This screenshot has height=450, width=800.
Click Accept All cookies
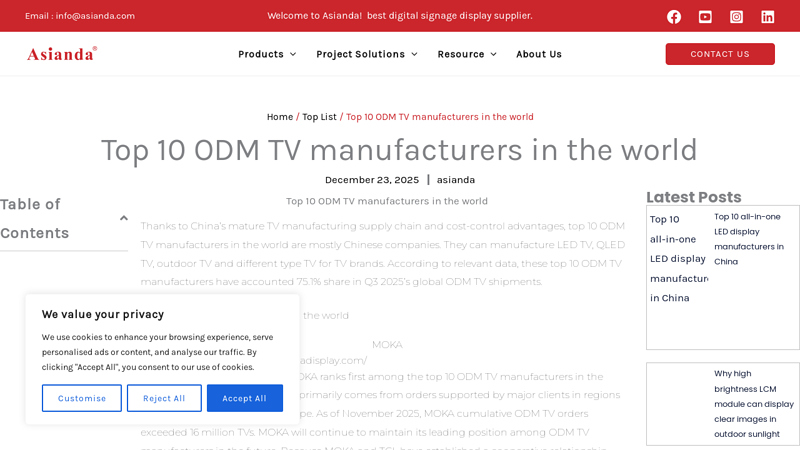pos(244,398)
